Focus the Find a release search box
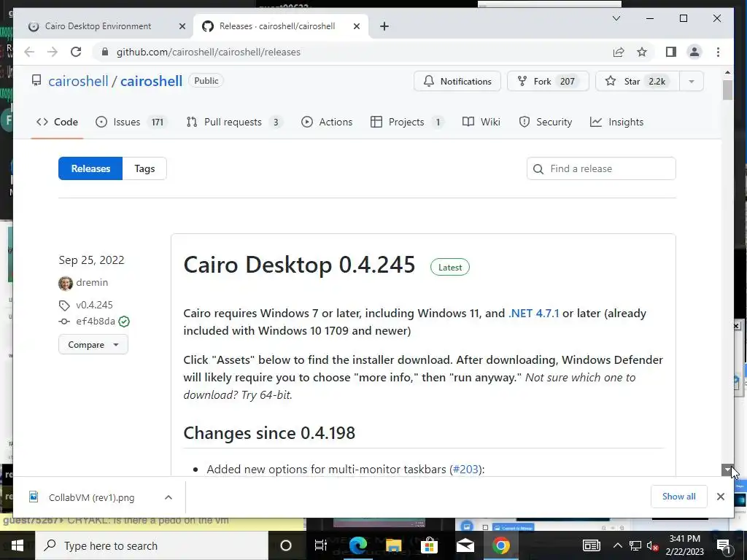The width and height of the screenshot is (747, 560). coord(601,168)
